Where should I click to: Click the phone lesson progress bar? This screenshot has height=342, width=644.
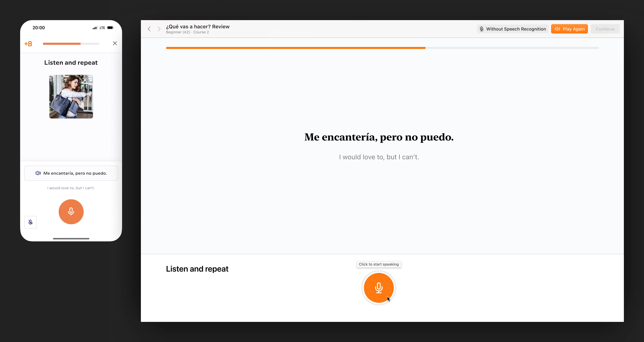click(71, 44)
